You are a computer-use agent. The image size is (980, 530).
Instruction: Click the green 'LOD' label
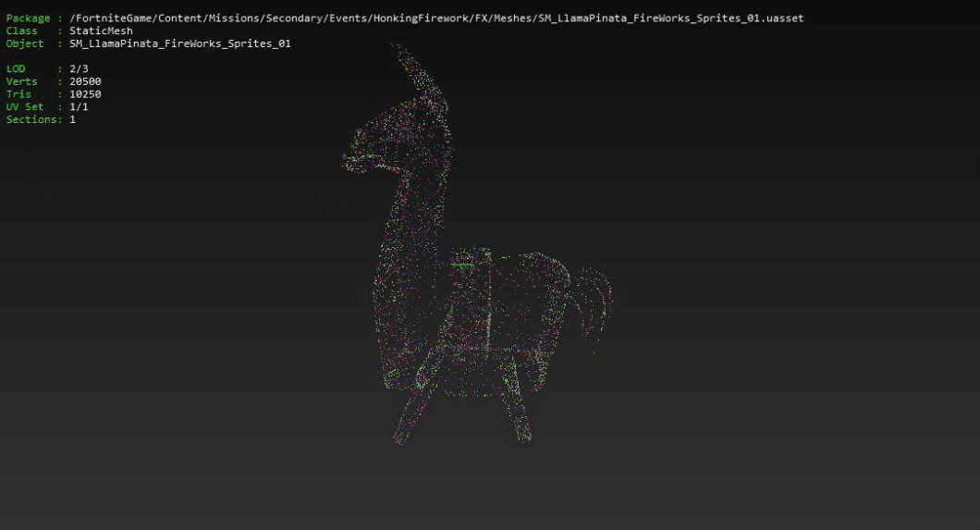pos(16,68)
